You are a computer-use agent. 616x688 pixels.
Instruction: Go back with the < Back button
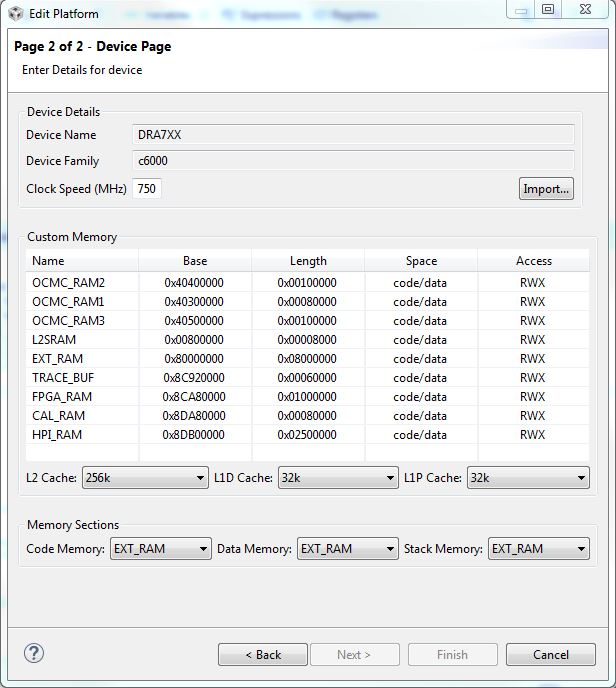click(263, 655)
